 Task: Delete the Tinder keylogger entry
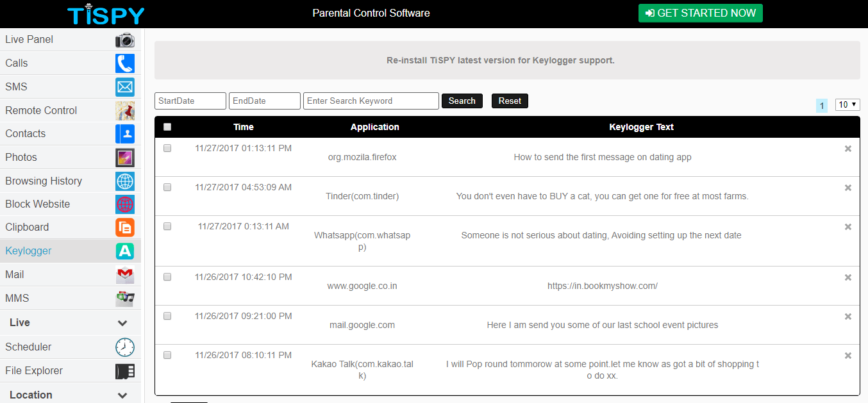pos(848,188)
